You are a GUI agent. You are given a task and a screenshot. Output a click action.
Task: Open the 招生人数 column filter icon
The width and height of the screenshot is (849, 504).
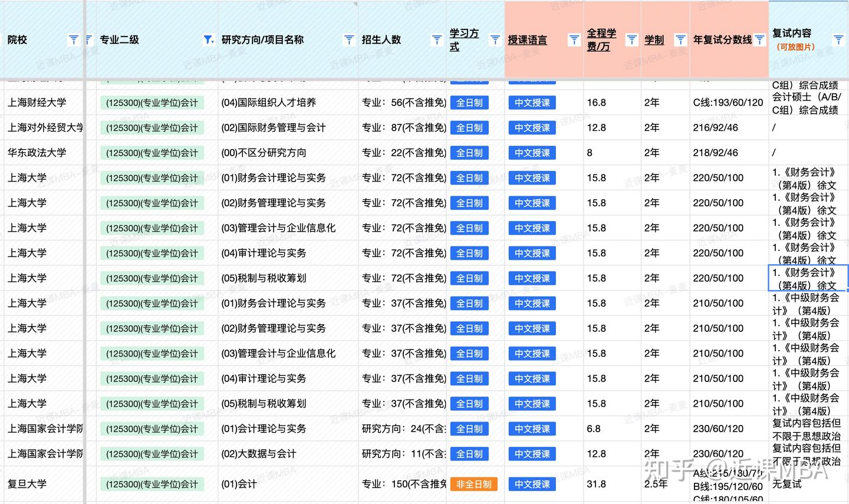(x=436, y=39)
